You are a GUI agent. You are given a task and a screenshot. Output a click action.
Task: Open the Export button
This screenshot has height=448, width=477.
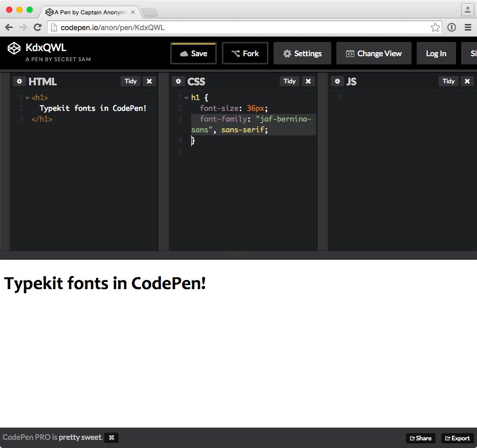[x=457, y=438]
